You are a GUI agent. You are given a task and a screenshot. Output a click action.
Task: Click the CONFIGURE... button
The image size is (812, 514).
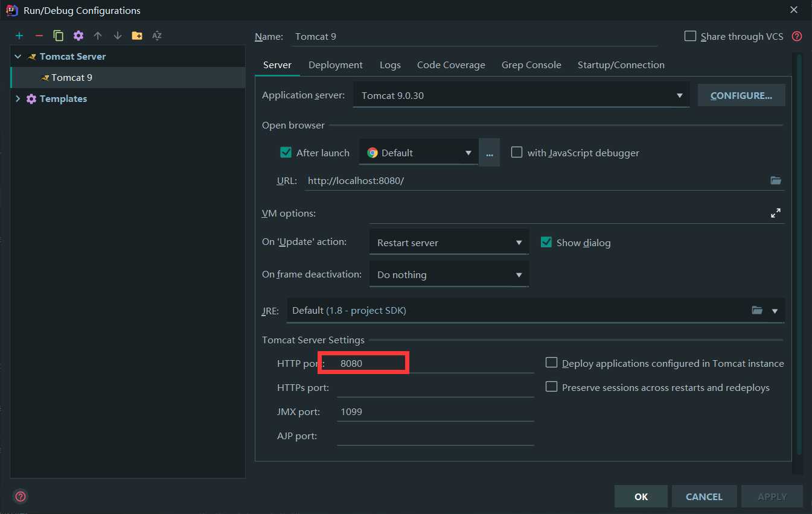tap(741, 95)
